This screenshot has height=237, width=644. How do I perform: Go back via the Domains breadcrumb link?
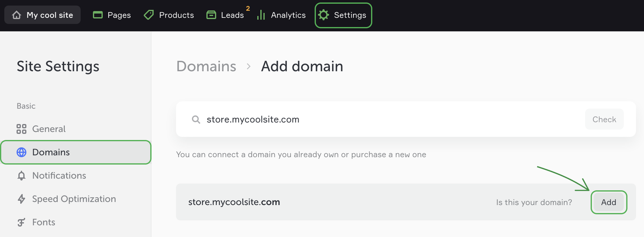206,66
